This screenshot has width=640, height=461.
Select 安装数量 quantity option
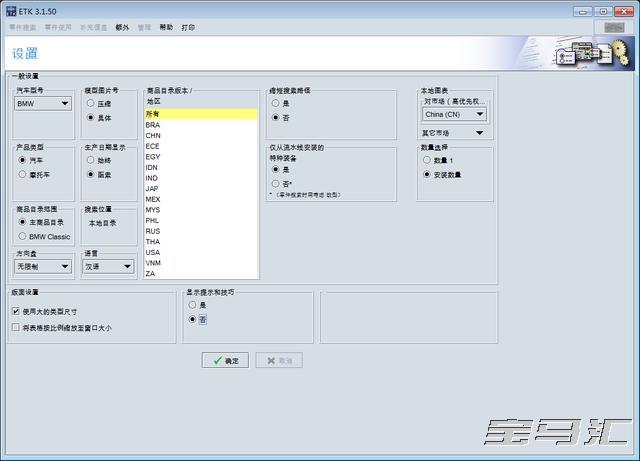[427, 174]
